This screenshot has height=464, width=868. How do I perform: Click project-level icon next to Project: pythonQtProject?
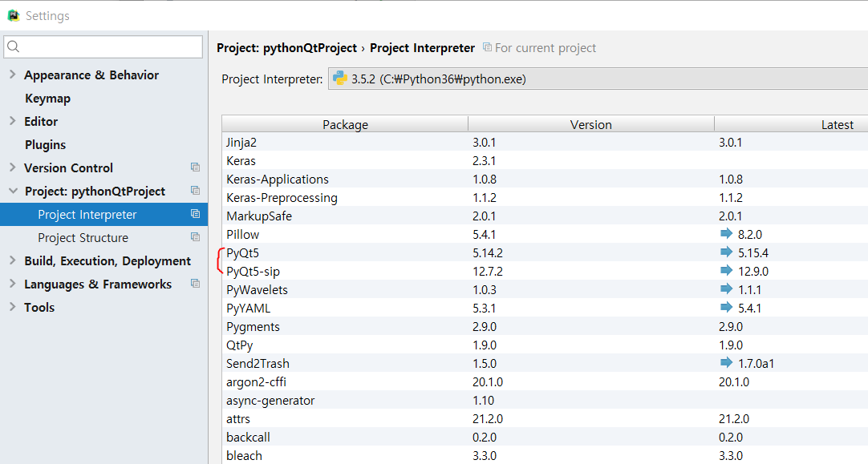coord(195,190)
